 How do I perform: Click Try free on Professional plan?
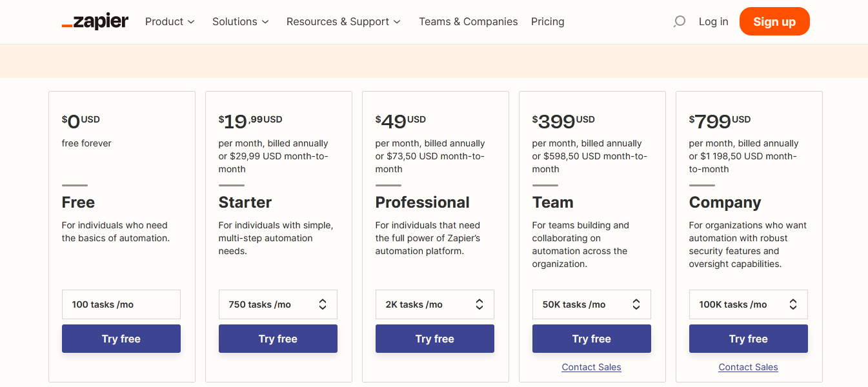pos(435,339)
